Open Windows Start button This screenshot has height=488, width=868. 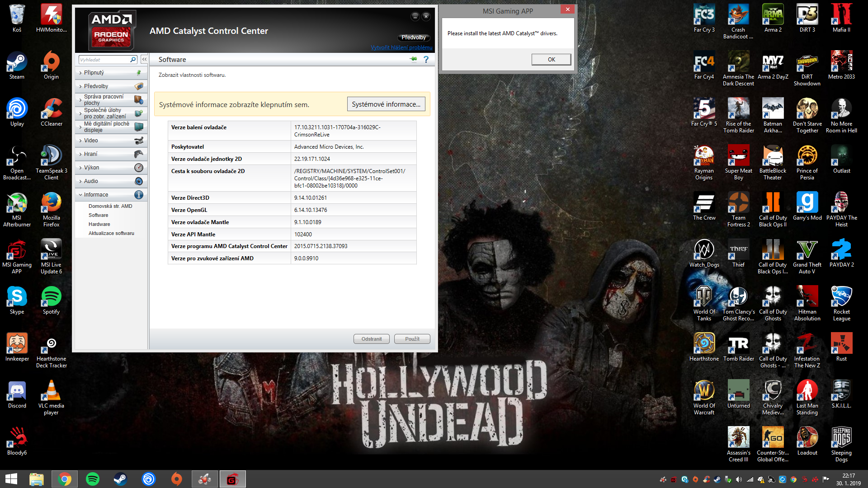pyautogui.click(x=11, y=479)
